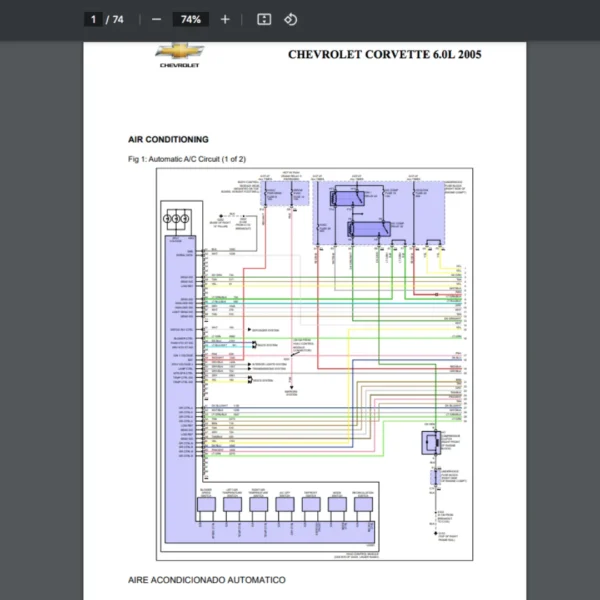Image resolution: width=600 pixels, height=600 pixels.
Task: Click the compressor clutch symbol at right
Action: tap(433, 442)
